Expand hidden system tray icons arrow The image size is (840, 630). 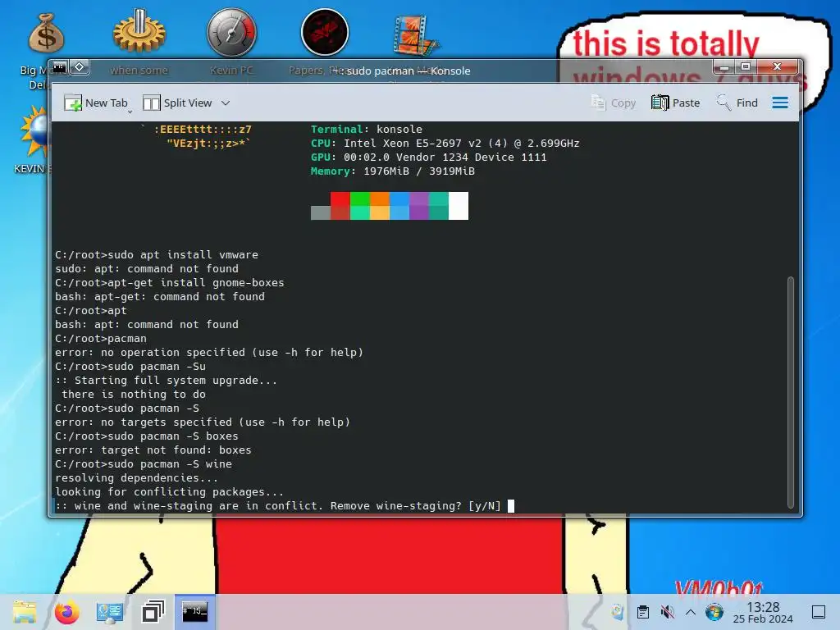point(690,612)
